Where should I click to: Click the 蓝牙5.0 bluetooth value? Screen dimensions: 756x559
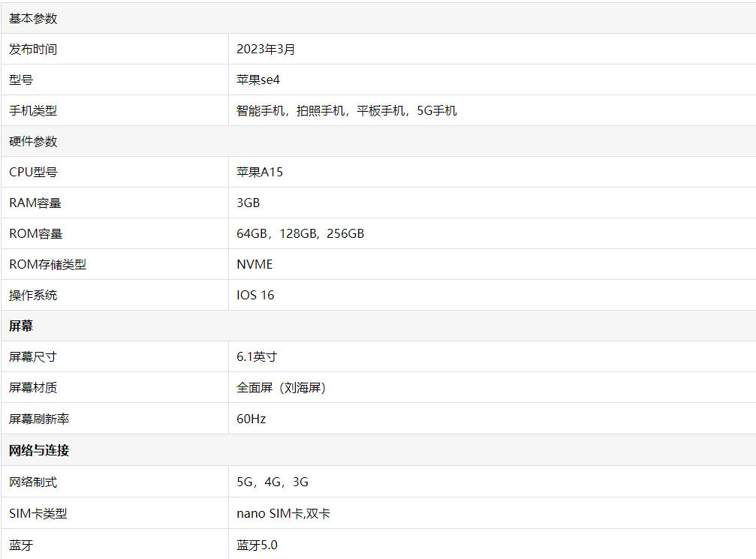pos(257,545)
